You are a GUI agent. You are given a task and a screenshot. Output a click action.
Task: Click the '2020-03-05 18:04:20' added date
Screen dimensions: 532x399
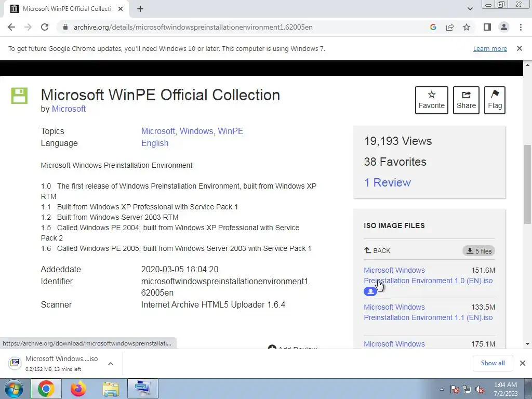click(x=180, y=270)
